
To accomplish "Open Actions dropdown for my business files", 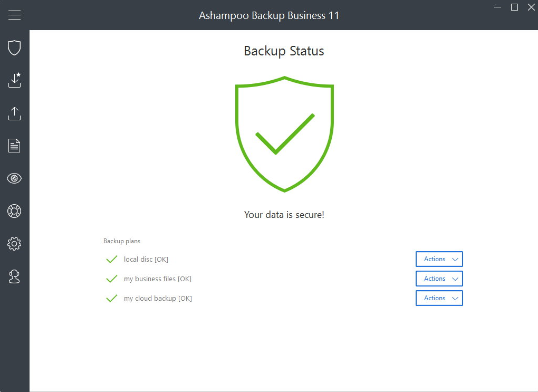I will pos(439,279).
